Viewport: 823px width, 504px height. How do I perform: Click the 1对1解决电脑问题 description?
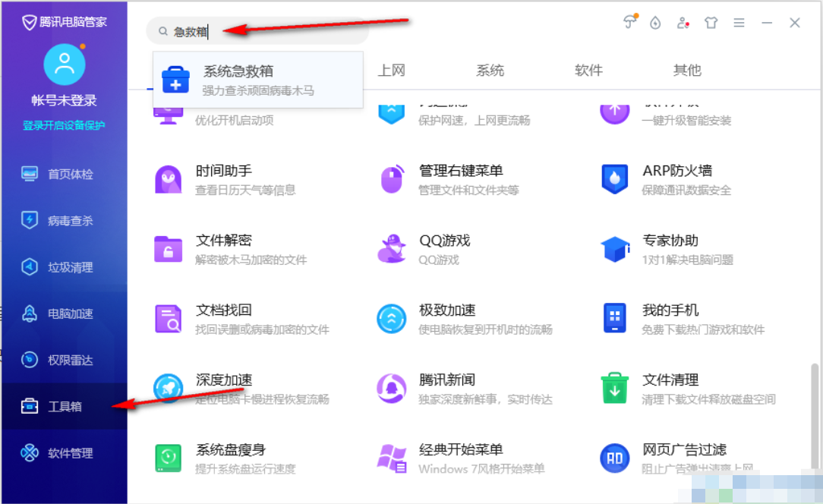point(687,260)
